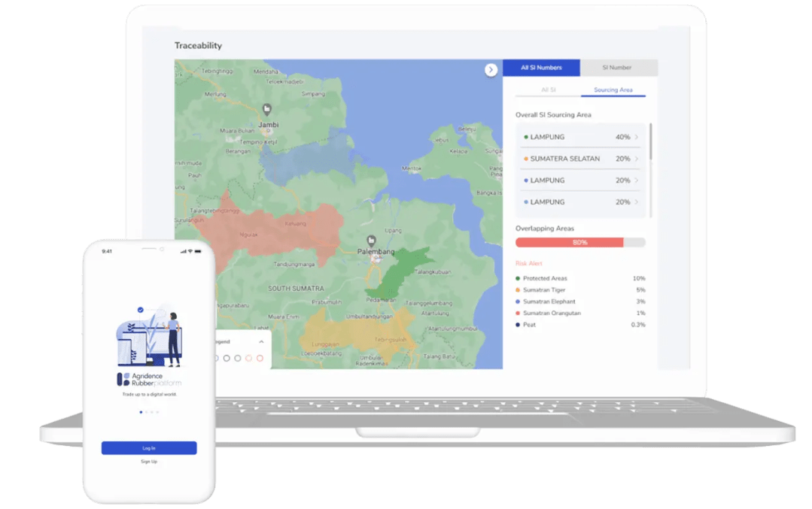Tap the Sign Up link on phone

[x=149, y=462]
